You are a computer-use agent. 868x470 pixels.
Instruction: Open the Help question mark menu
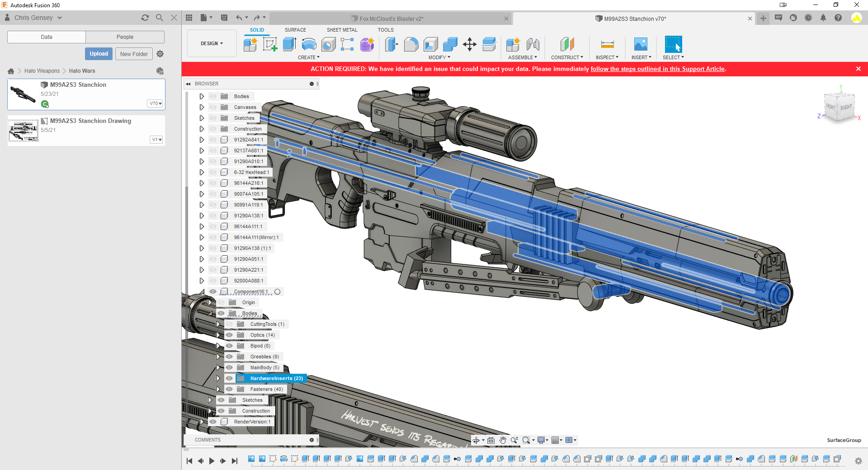pyautogui.click(x=838, y=18)
